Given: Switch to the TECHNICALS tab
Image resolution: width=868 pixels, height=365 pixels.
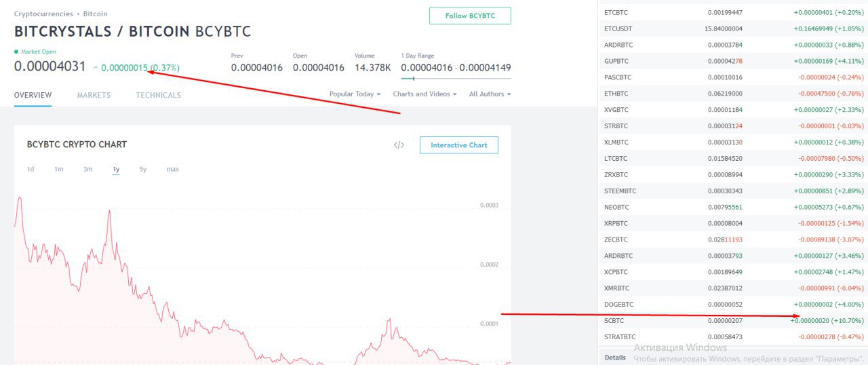Looking at the screenshot, I should click(x=158, y=95).
